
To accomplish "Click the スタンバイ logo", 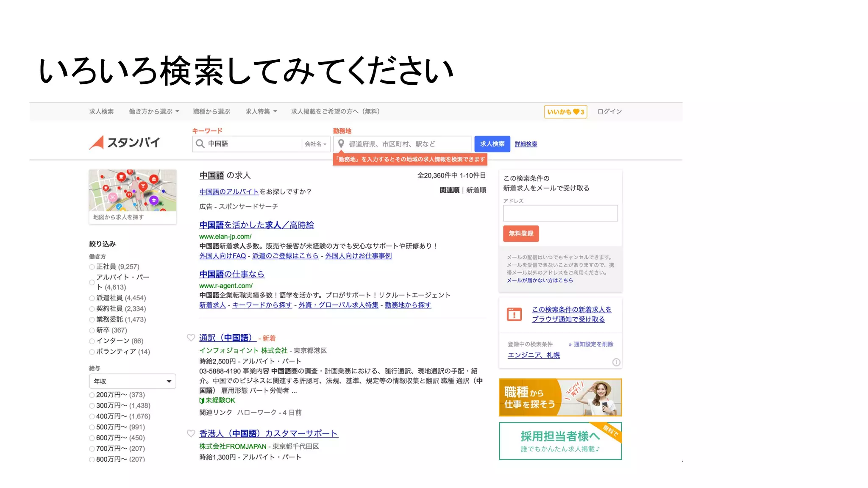I will pyautogui.click(x=124, y=143).
